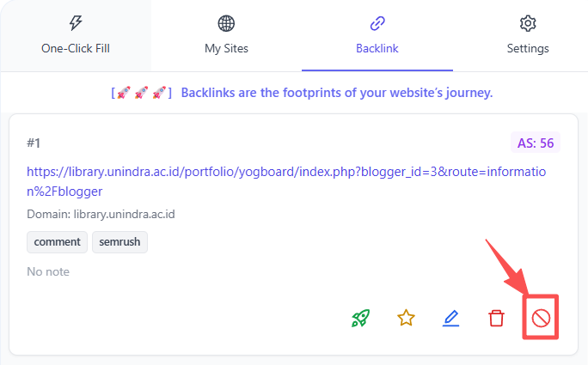Click the "No note" placeholder text
The image size is (588, 365).
(48, 271)
